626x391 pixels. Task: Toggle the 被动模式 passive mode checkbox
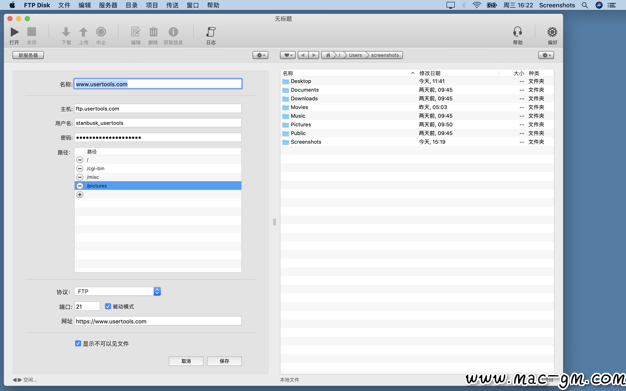point(108,306)
